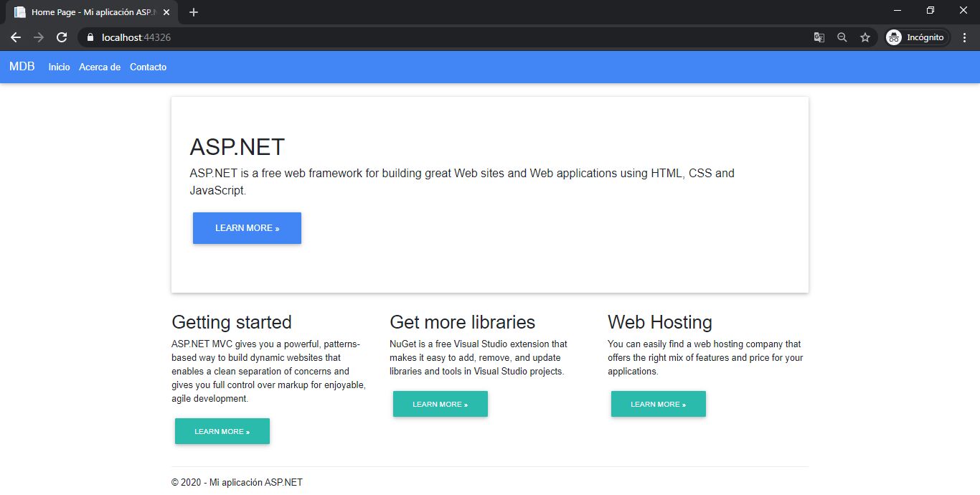Open a new tab with the plus button

click(x=194, y=12)
